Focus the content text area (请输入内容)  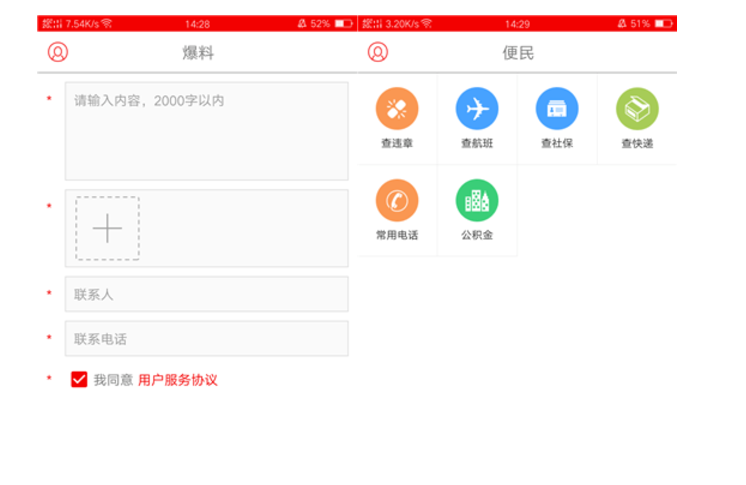(206, 131)
